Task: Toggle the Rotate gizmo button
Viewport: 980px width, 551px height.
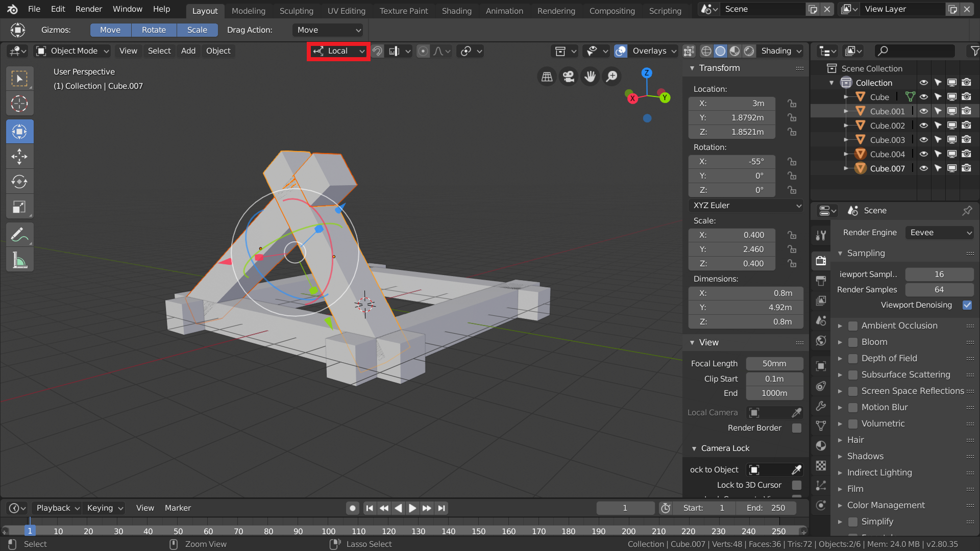Action: (154, 30)
